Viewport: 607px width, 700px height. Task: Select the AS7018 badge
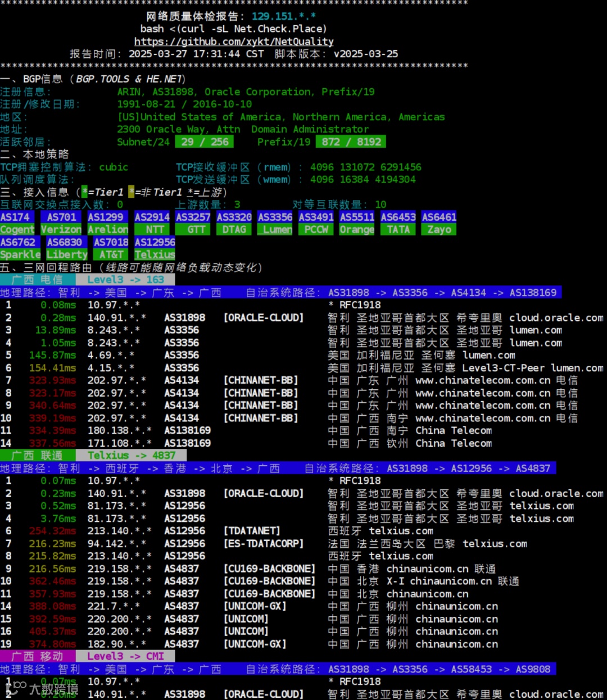[111, 242]
